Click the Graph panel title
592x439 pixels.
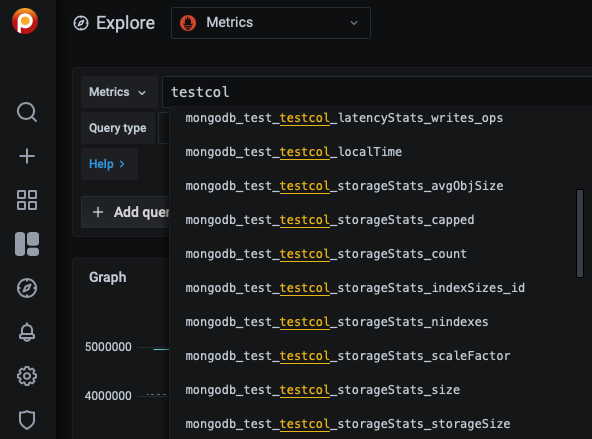point(108,277)
